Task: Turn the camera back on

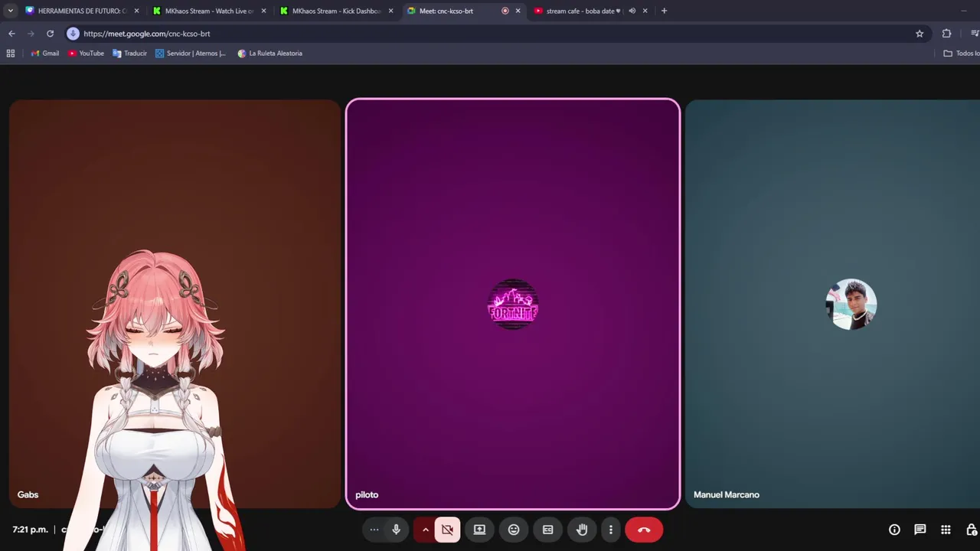Action: point(448,530)
